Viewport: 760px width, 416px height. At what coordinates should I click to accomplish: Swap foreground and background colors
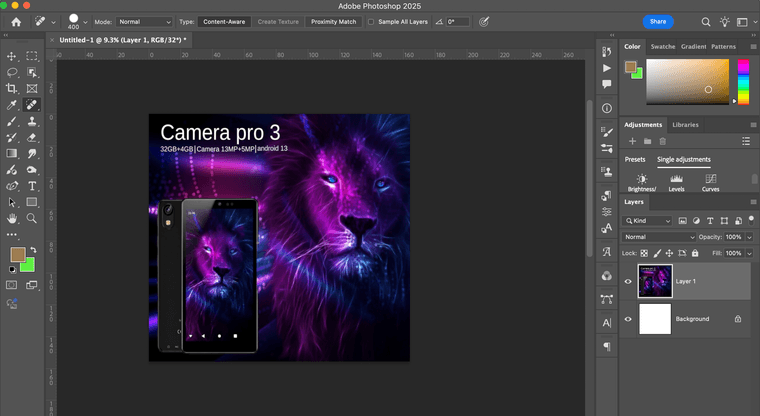coord(33,250)
